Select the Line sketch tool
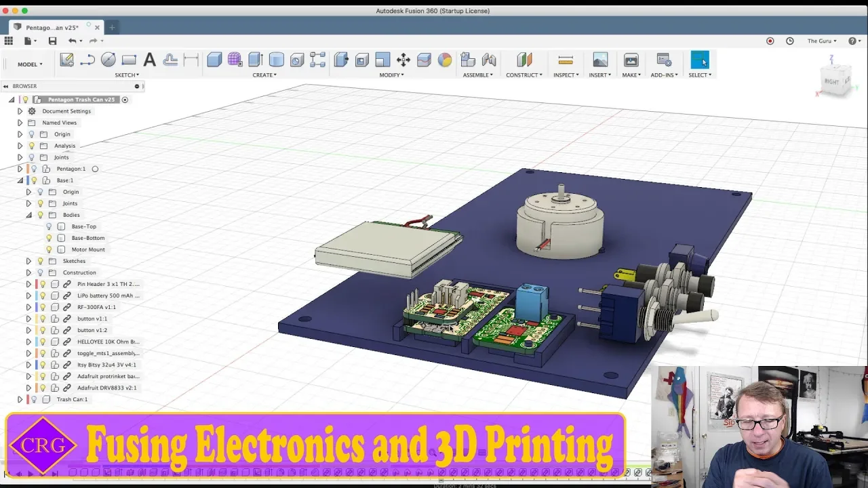 click(x=87, y=60)
